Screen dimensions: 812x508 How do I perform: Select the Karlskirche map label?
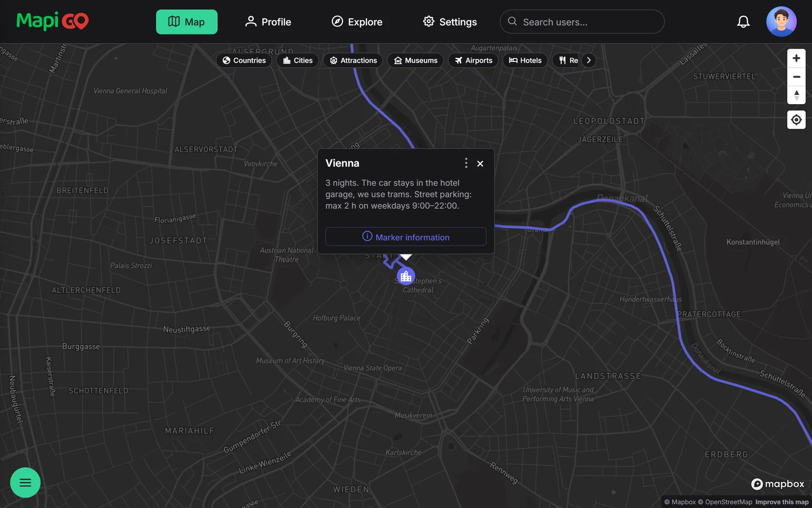403,453
